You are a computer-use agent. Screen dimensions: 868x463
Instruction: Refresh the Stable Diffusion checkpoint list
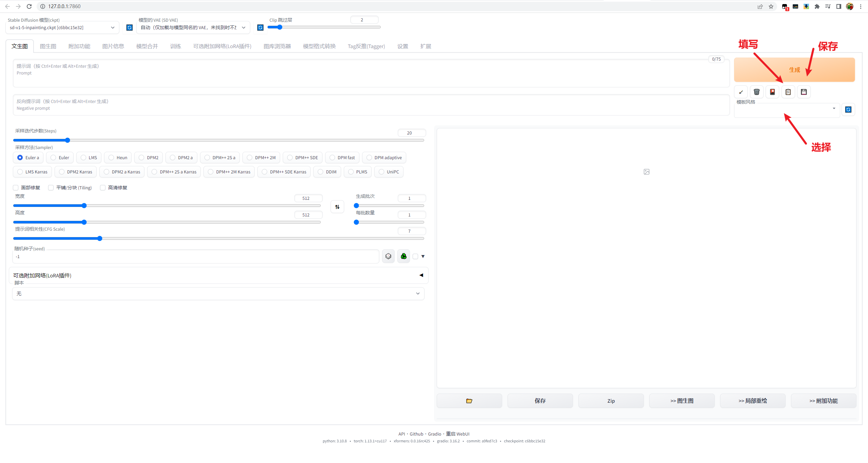129,27
